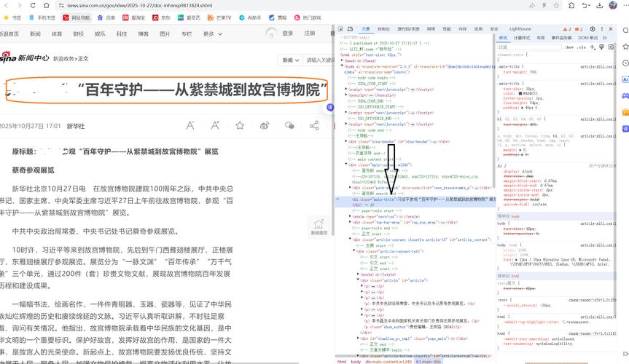Switch to the DevTools 网络 tab
The image size is (629, 364).
pyautogui.click(x=431, y=29)
